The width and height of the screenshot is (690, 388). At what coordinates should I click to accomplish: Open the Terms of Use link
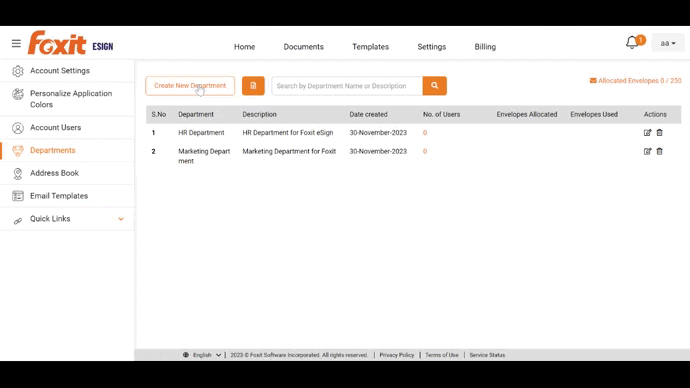coord(441,355)
